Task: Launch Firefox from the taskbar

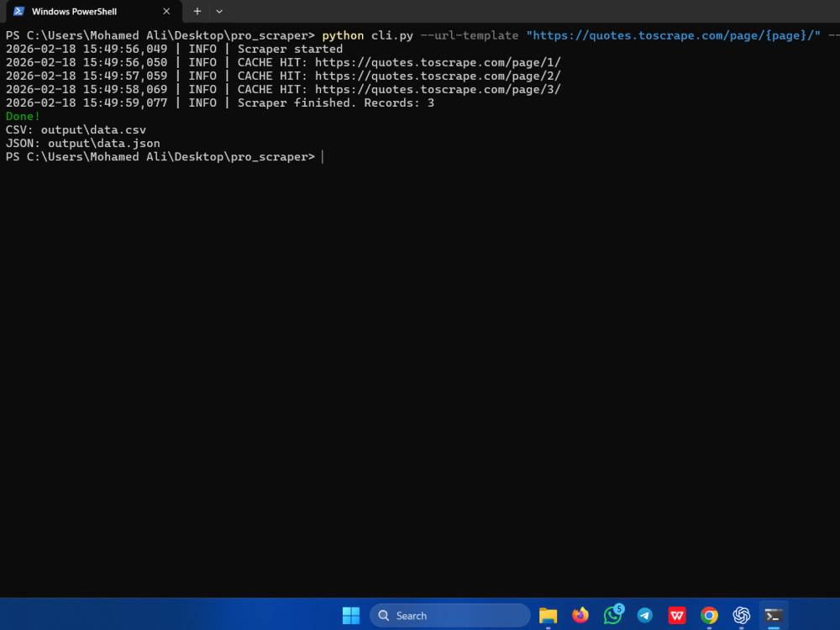Action: [580, 616]
